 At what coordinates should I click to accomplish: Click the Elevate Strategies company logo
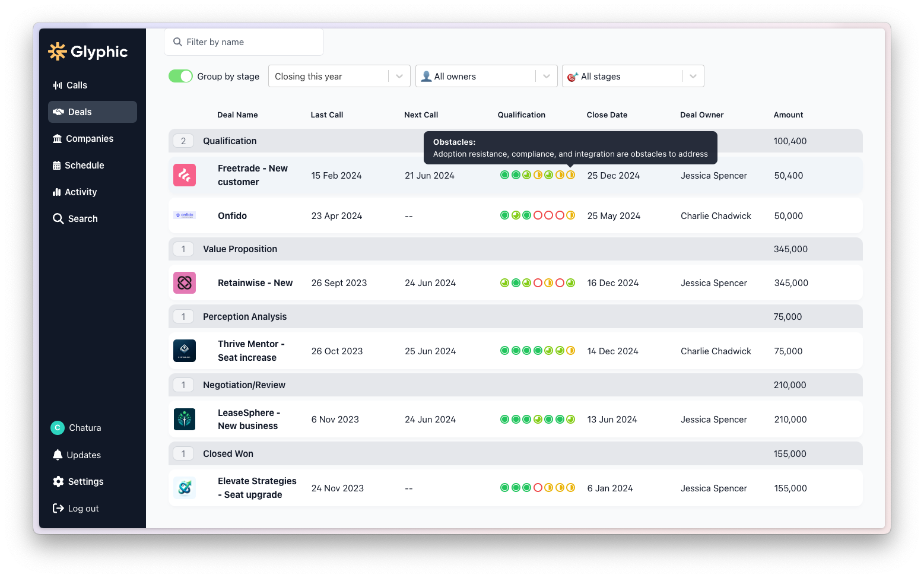click(185, 488)
